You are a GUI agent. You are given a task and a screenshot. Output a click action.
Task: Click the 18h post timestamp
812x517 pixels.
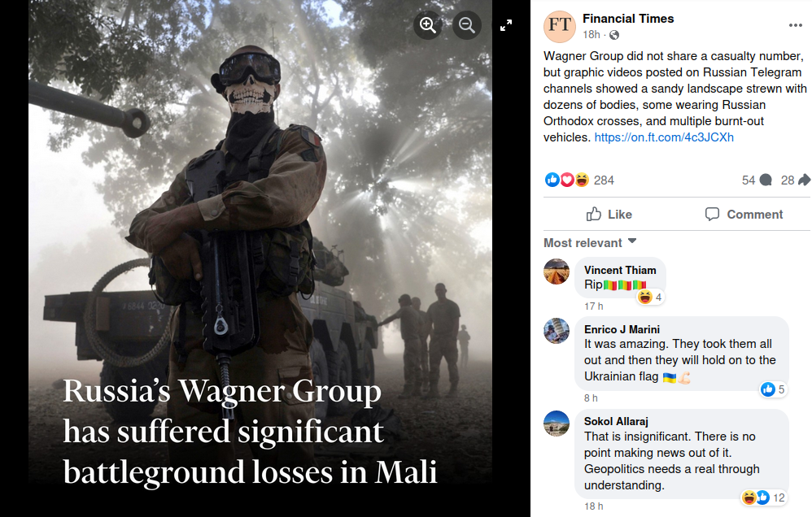coord(591,35)
